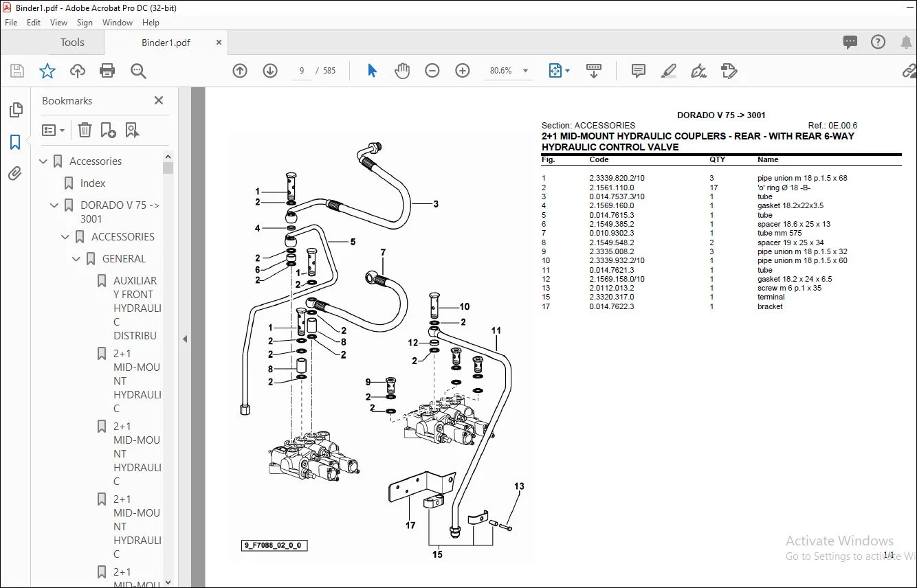
Task: Open the Help question mark icon
Action: click(x=878, y=42)
